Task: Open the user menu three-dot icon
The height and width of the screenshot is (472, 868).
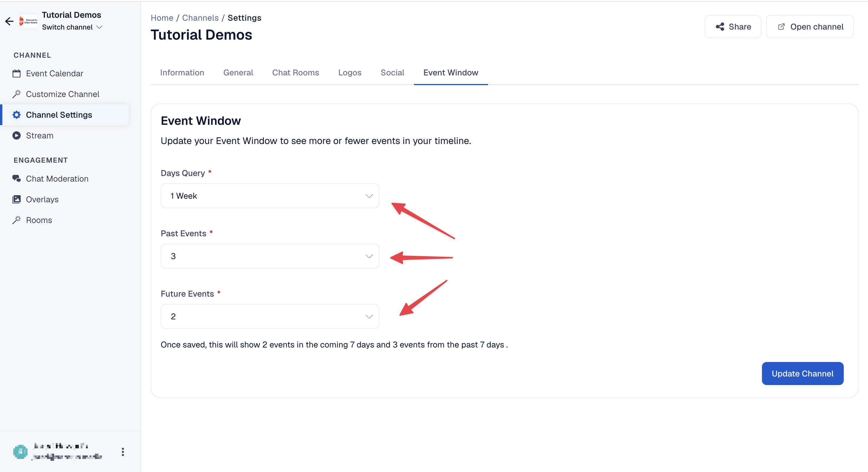Action: (123, 452)
